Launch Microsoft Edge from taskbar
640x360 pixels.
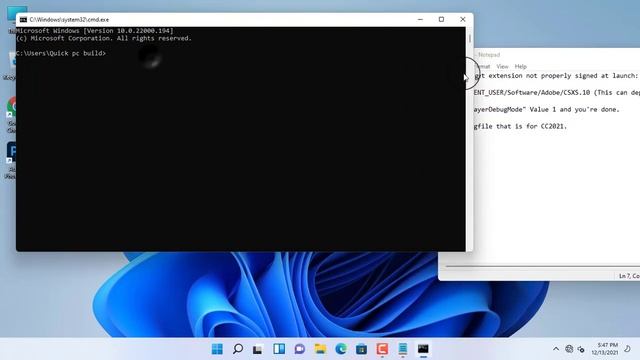click(341, 349)
